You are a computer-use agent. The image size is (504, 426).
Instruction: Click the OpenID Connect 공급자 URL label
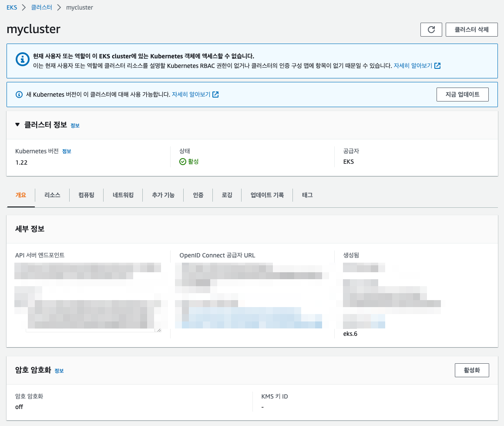pyautogui.click(x=217, y=255)
